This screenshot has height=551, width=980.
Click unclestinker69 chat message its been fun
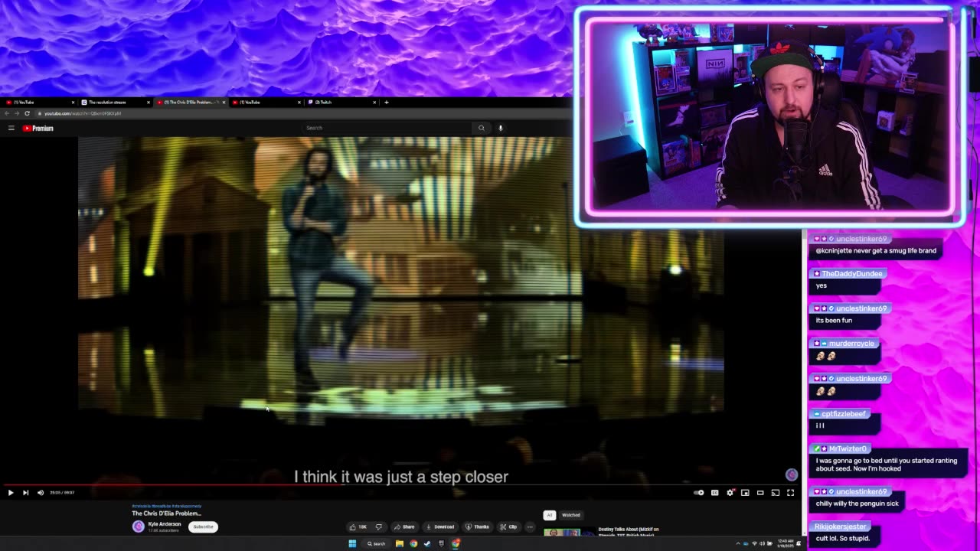pyautogui.click(x=834, y=320)
